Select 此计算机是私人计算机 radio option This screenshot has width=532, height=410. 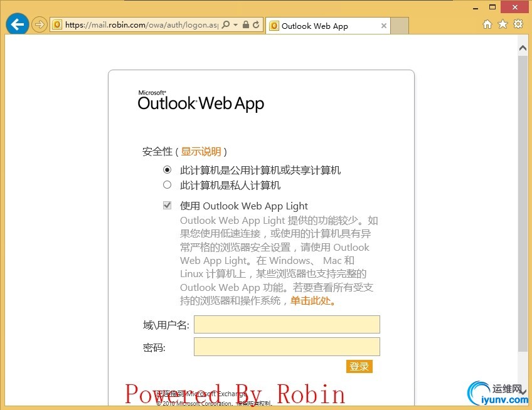(167, 185)
